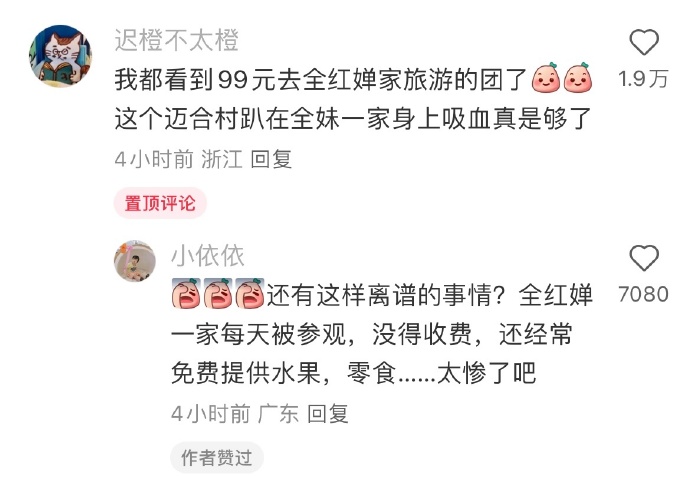The image size is (690, 489).
Task: Click the 置顶评论 pinned tag
Action: 160,203
